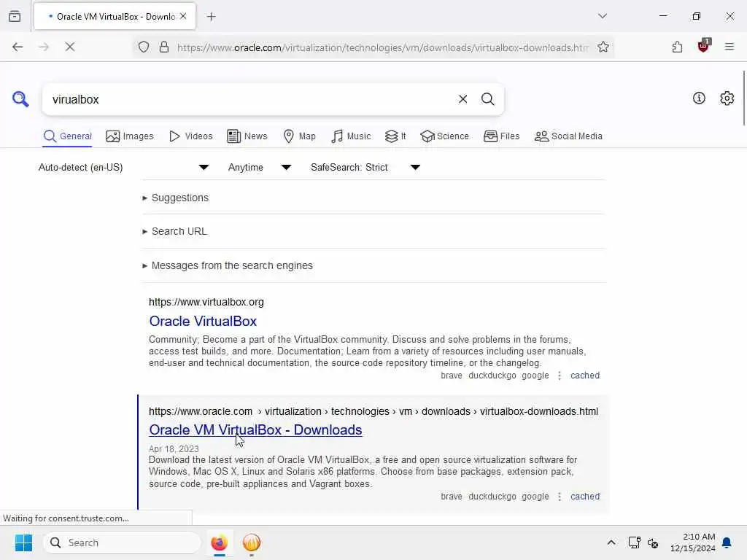Open cached link for Downloads result
This screenshot has width=747, height=560.
584,496
